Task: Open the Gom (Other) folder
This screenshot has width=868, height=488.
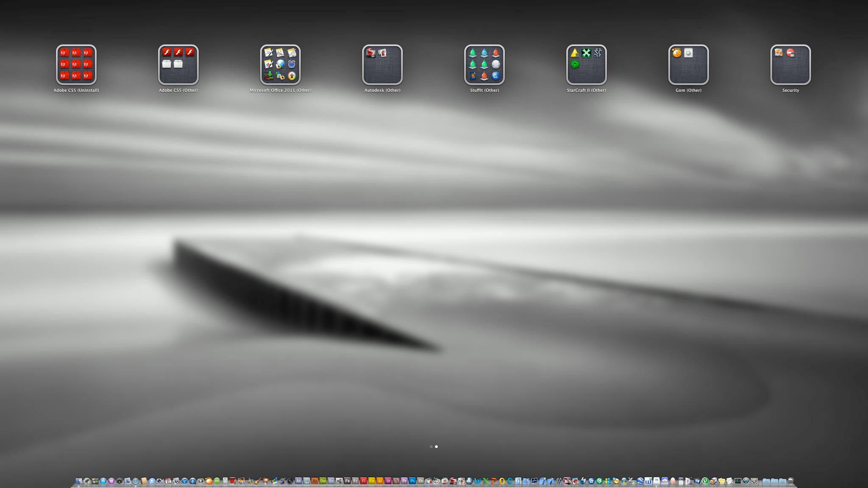Action: click(x=688, y=65)
